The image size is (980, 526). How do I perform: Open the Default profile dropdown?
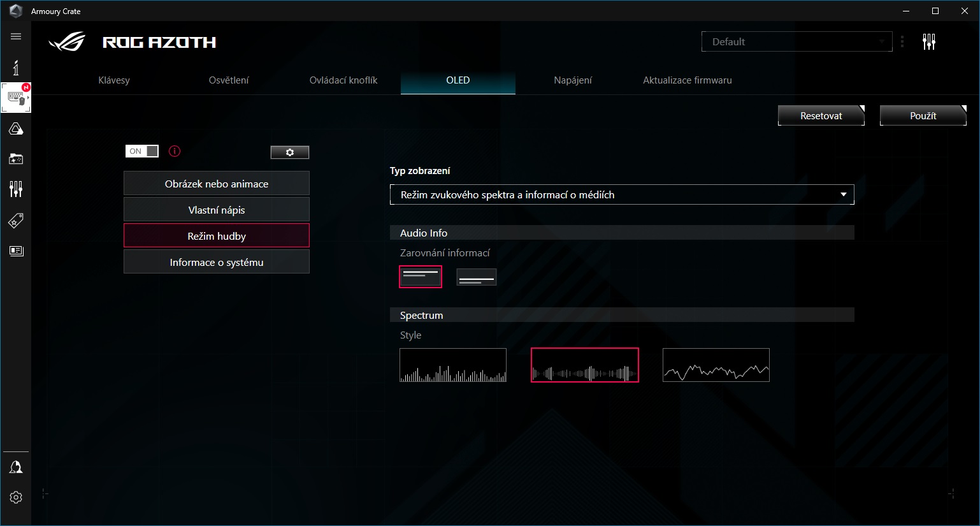797,41
